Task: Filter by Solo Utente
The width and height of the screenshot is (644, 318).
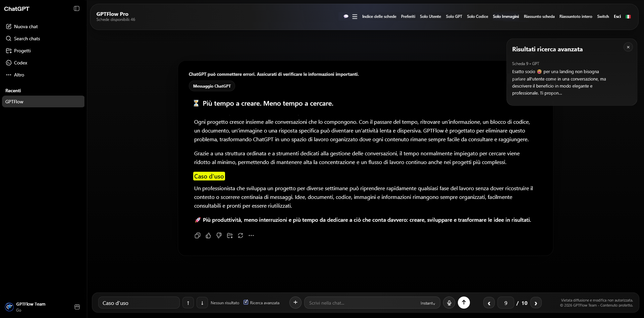Action: [x=430, y=16]
